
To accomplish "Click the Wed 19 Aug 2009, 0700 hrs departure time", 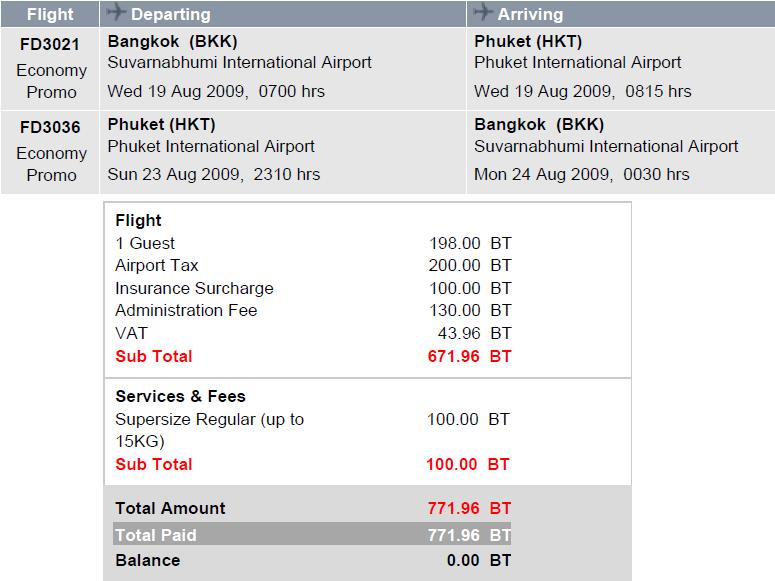I will (216, 91).
